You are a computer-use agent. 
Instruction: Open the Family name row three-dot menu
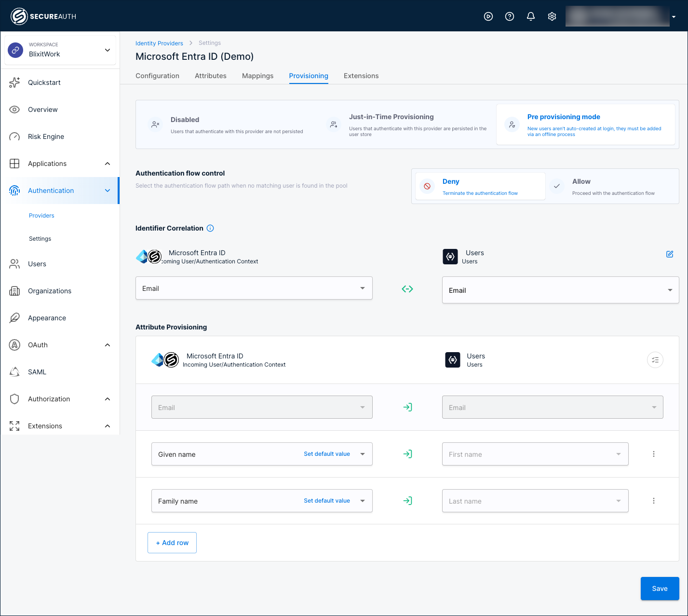pos(654,501)
